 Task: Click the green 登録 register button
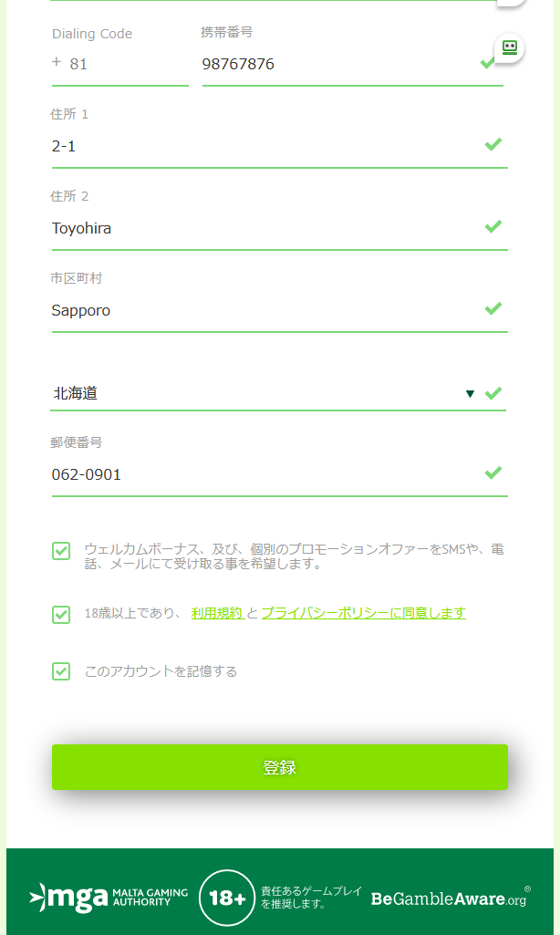pos(280,767)
